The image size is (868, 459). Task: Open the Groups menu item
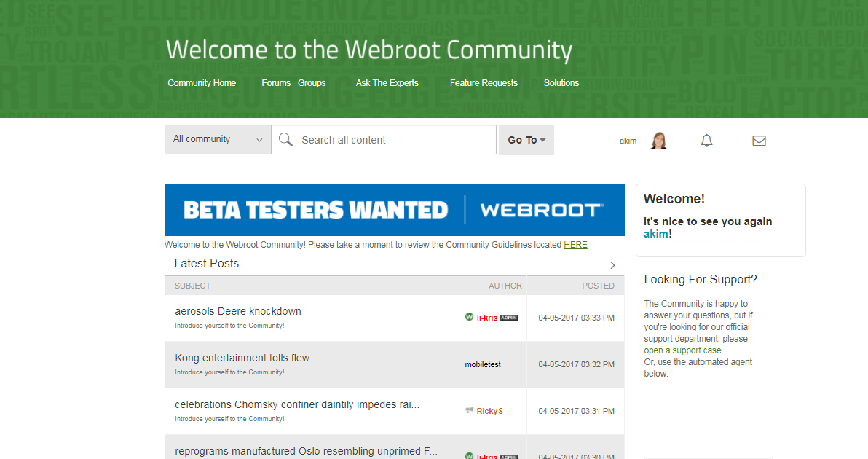(312, 82)
